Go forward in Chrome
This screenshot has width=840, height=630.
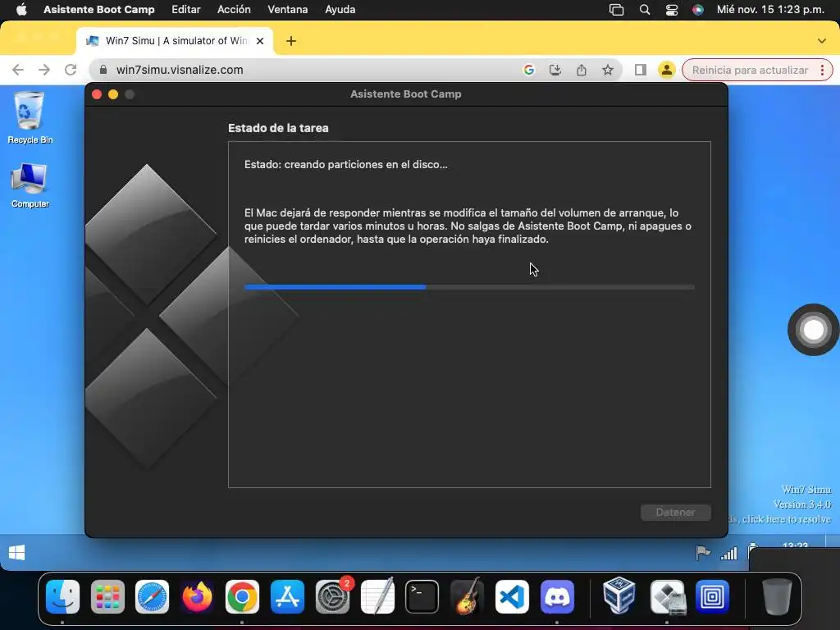tap(44, 70)
